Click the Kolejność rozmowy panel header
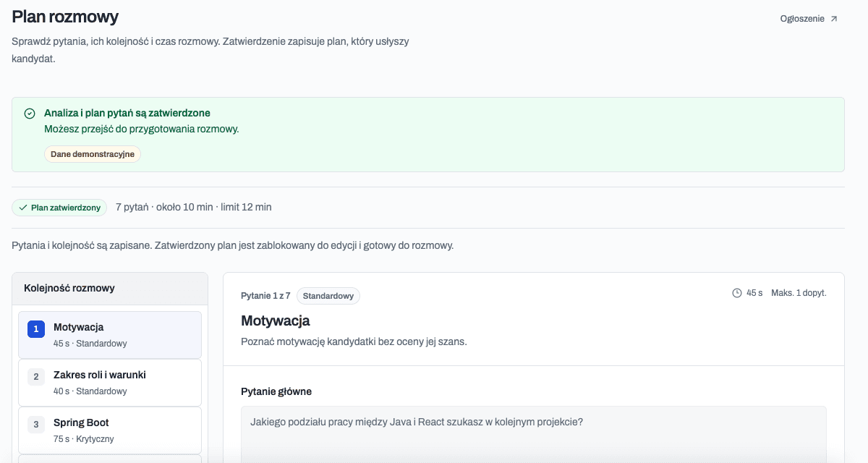Screen dimensions: 868x463 [x=110, y=288]
